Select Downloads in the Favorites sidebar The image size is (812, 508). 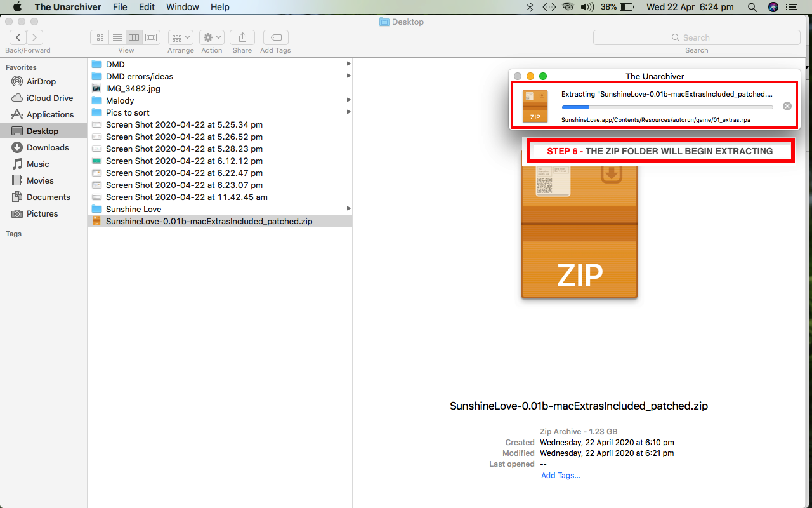click(x=48, y=147)
